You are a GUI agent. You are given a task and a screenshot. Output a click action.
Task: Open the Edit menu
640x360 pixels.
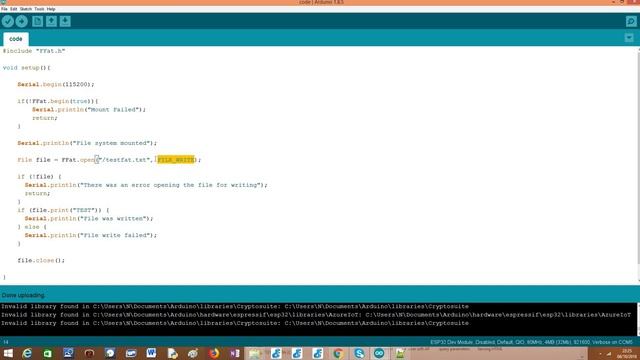tap(13, 9)
